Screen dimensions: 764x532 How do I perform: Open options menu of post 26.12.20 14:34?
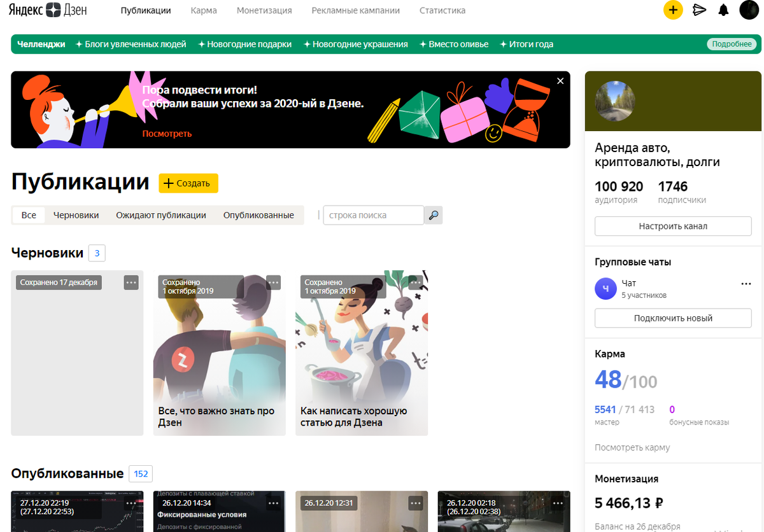tap(273, 503)
